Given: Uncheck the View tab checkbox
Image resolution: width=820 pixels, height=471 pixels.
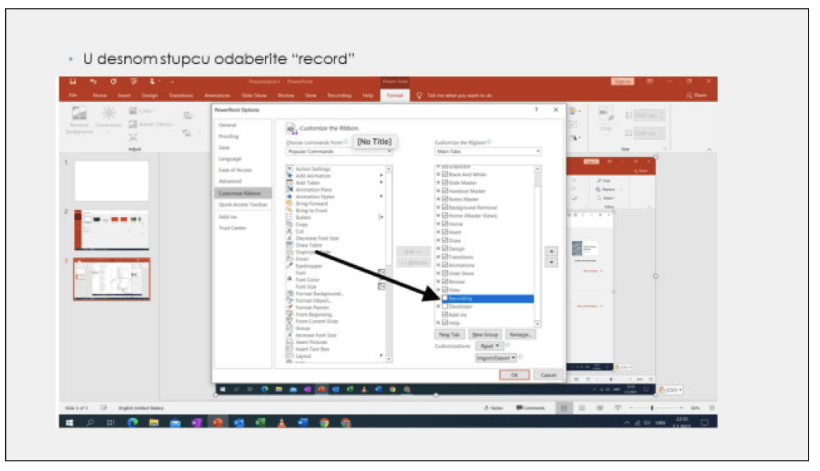Looking at the screenshot, I should pos(445,290).
